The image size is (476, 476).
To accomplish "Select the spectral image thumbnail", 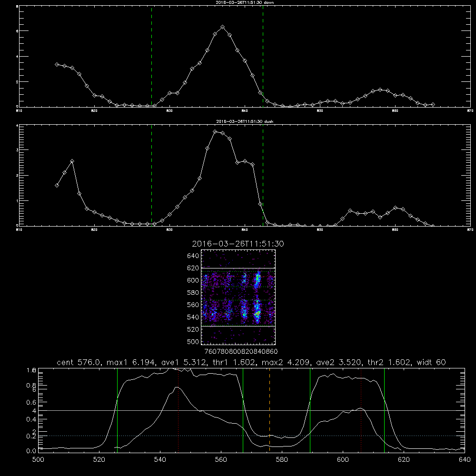I will coord(238,297).
